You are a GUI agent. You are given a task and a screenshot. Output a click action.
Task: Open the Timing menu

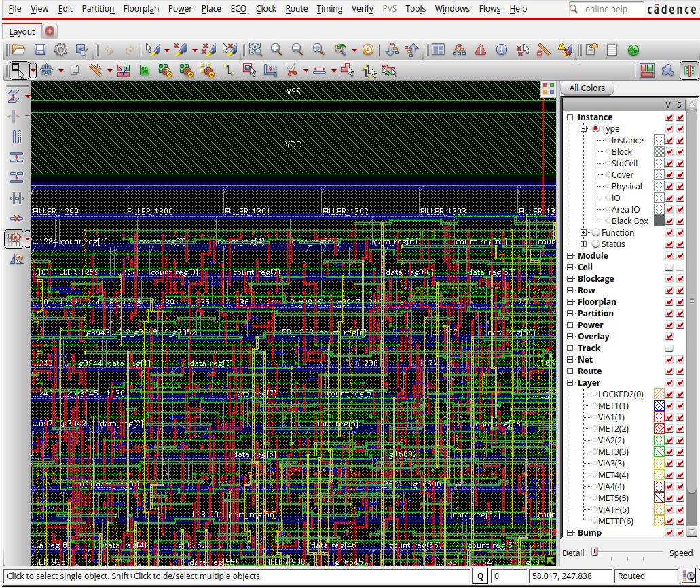tap(329, 9)
